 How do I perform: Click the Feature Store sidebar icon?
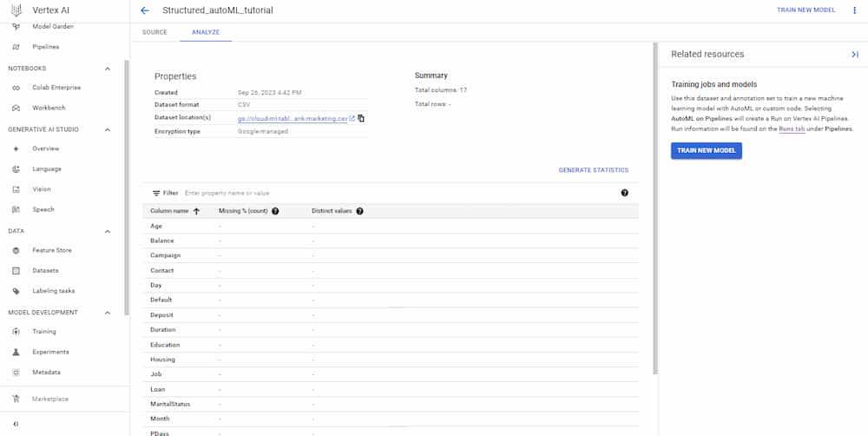[x=16, y=250]
